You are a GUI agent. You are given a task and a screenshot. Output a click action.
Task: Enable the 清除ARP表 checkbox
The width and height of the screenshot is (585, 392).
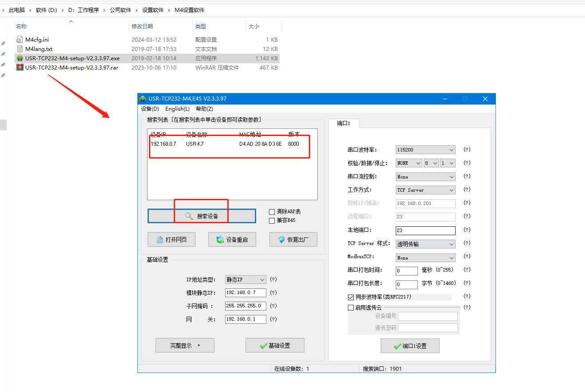click(x=272, y=212)
